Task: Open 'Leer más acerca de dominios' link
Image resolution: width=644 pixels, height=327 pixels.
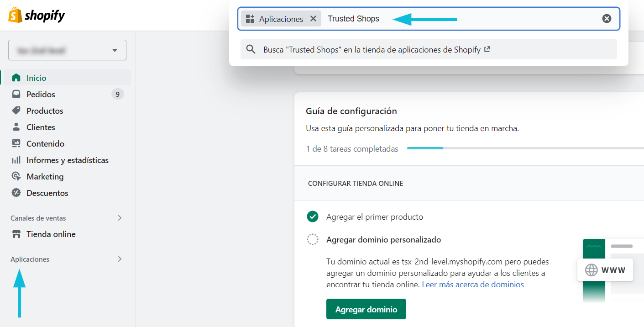Action: click(473, 285)
